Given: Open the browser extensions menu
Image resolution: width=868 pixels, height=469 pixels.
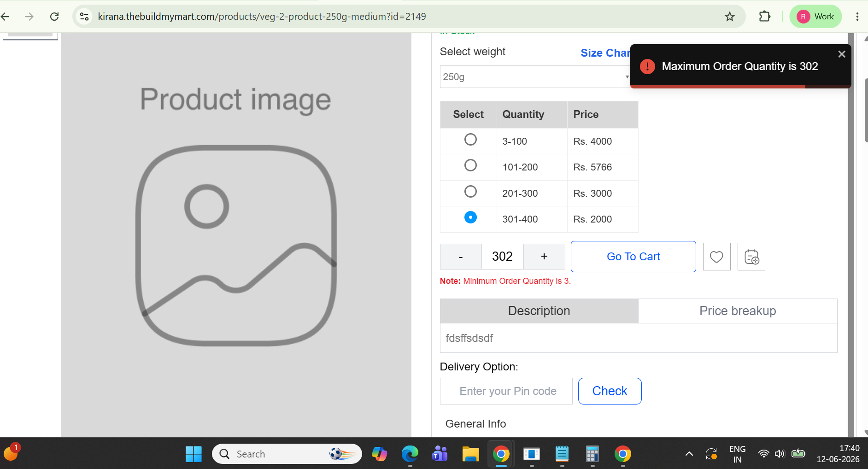Looking at the screenshot, I should pos(765,17).
